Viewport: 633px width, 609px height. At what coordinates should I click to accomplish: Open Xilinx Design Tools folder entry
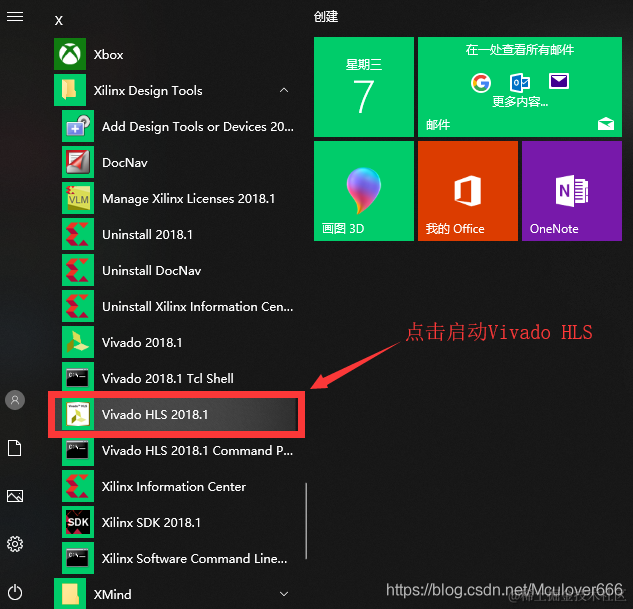(177, 90)
